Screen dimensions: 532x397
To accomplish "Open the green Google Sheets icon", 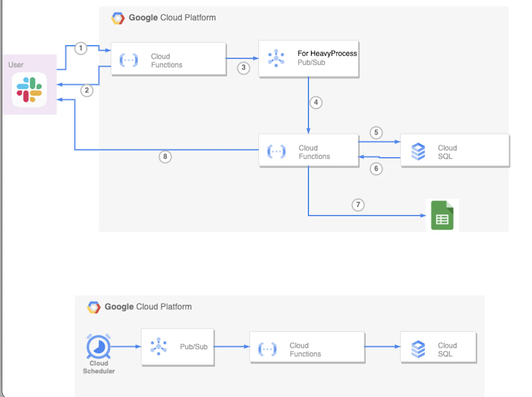I will click(442, 215).
